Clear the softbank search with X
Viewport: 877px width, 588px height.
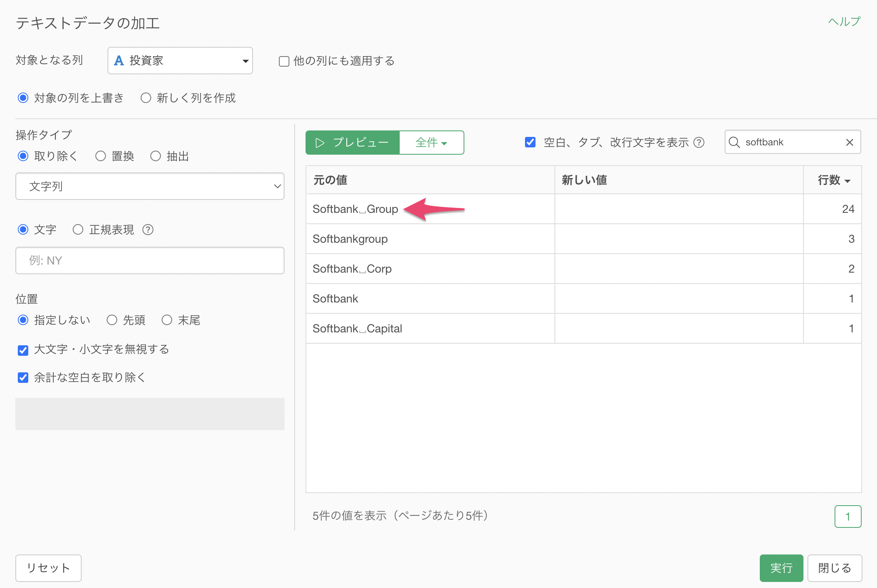[x=850, y=142]
